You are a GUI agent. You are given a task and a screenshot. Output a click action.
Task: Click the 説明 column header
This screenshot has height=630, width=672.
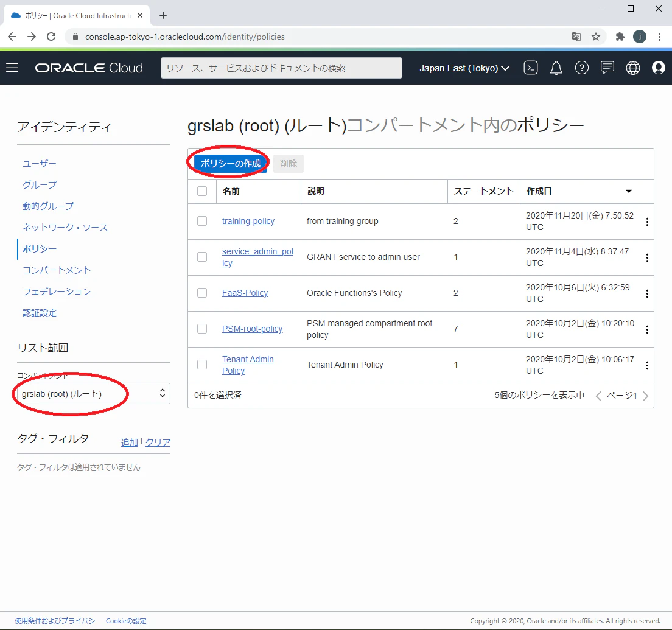click(x=315, y=191)
